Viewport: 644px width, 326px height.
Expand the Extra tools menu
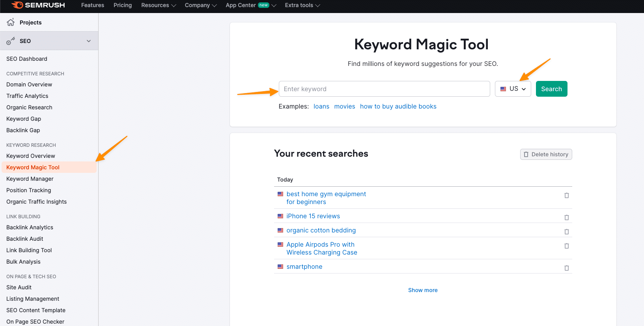click(302, 5)
